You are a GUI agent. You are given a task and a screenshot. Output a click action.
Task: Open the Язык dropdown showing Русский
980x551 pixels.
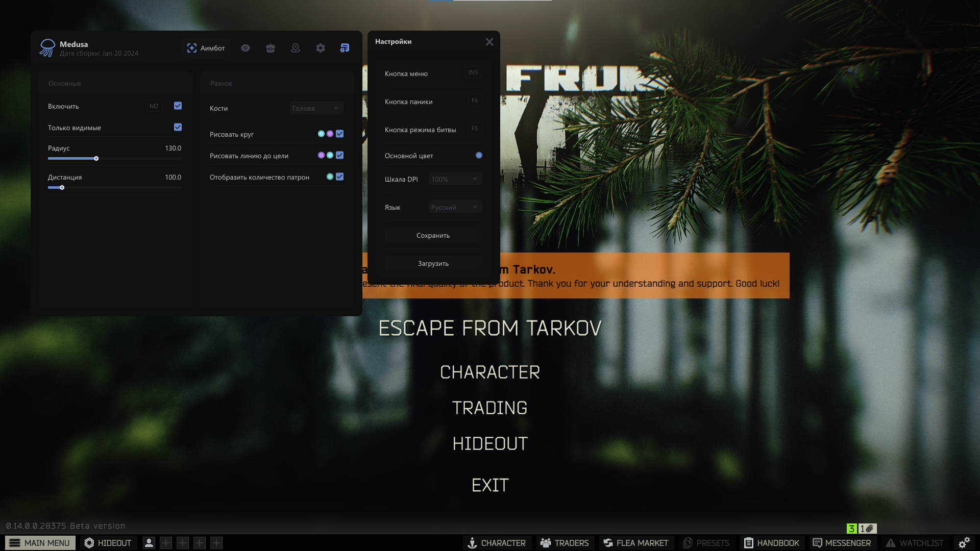pyautogui.click(x=455, y=207)
